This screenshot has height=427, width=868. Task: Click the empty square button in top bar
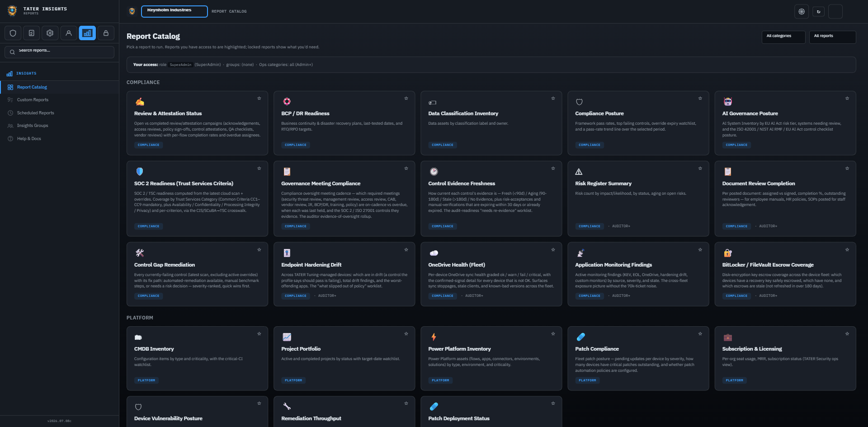point(835,12)
